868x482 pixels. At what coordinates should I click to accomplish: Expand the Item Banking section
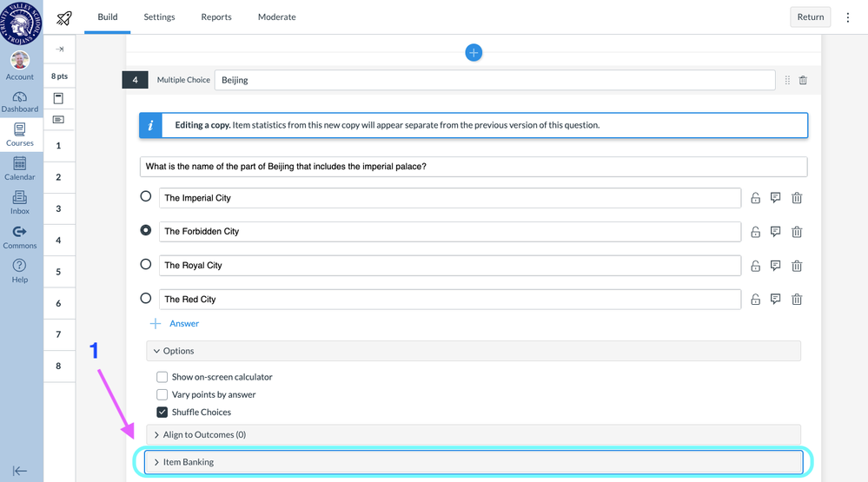(473, 462)
